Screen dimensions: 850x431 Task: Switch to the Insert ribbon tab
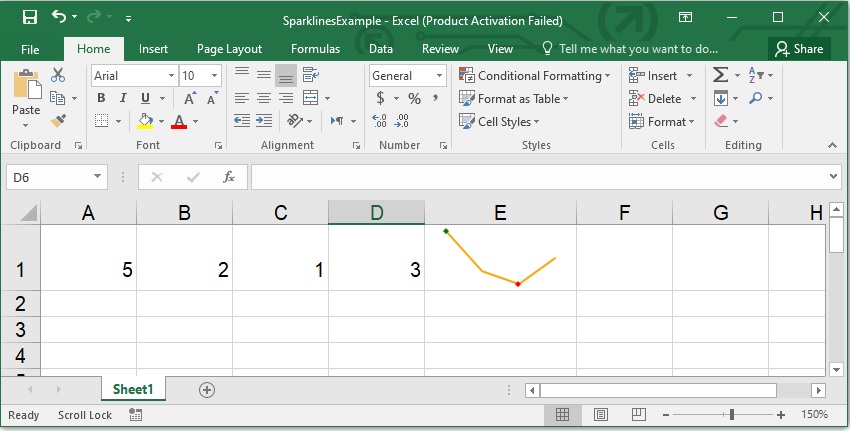[x=153, y=48]
